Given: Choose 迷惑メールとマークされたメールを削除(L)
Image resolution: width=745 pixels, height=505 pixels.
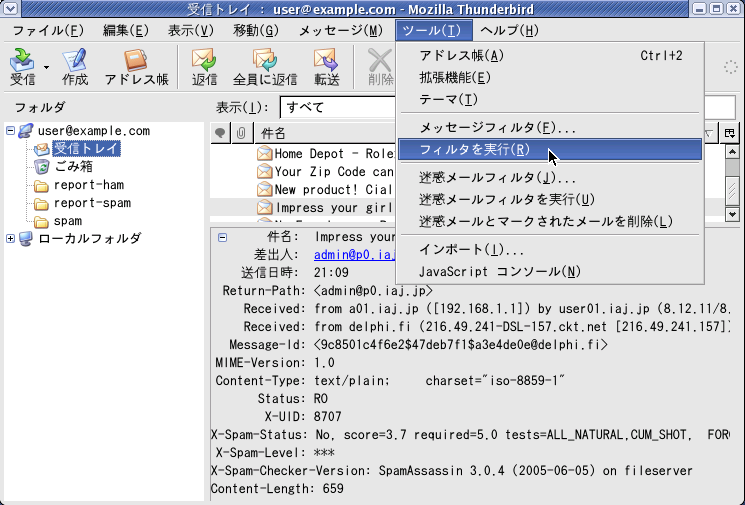Looking at the screenshot, I should [x=550, y=221].
